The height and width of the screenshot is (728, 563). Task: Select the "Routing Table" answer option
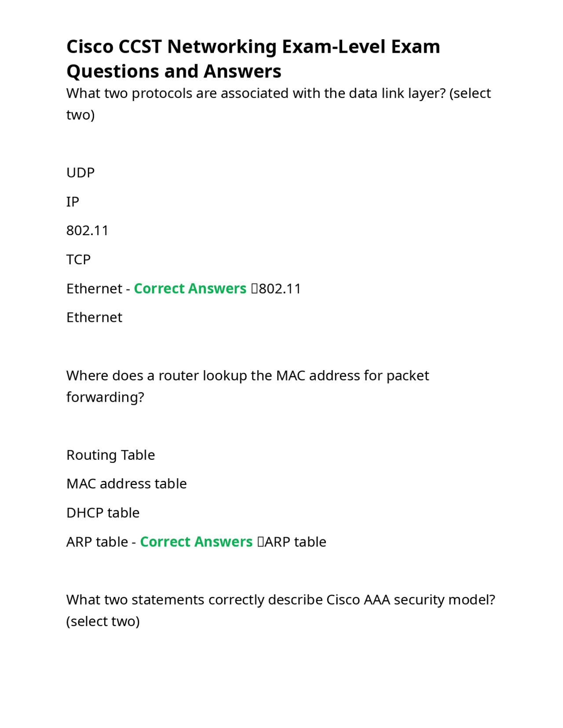[110, 455]
